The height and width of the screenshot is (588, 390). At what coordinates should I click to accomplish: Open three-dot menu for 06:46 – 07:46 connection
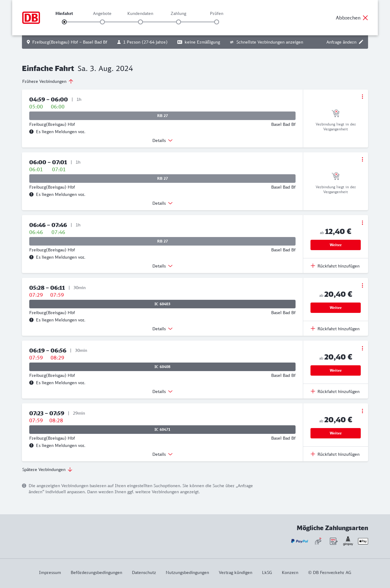pos(362,223)
